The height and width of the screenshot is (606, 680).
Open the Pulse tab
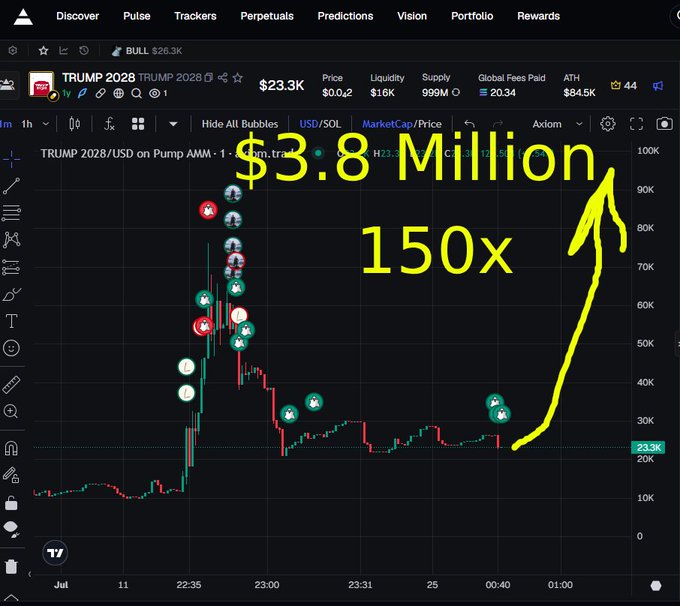pos(137,16)
